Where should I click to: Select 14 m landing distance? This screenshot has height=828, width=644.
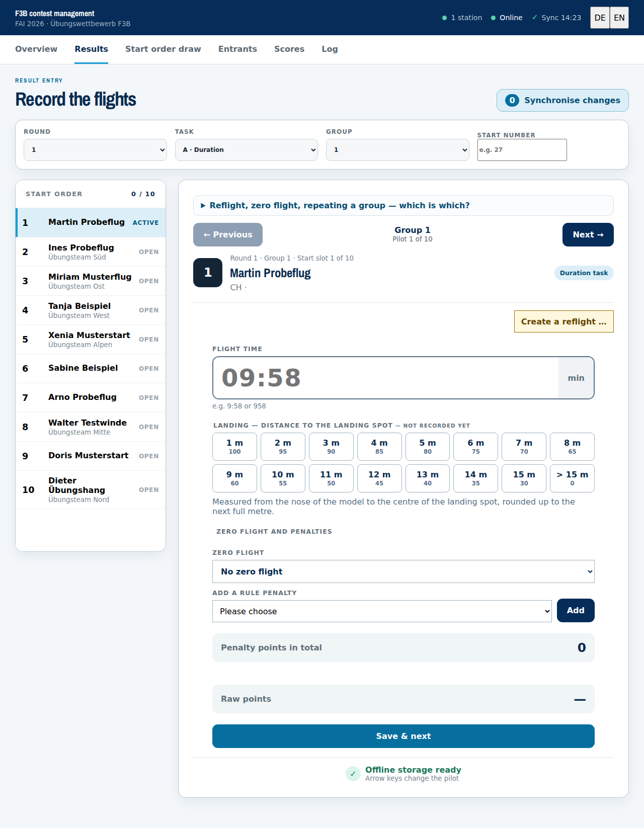pos(476,478)
